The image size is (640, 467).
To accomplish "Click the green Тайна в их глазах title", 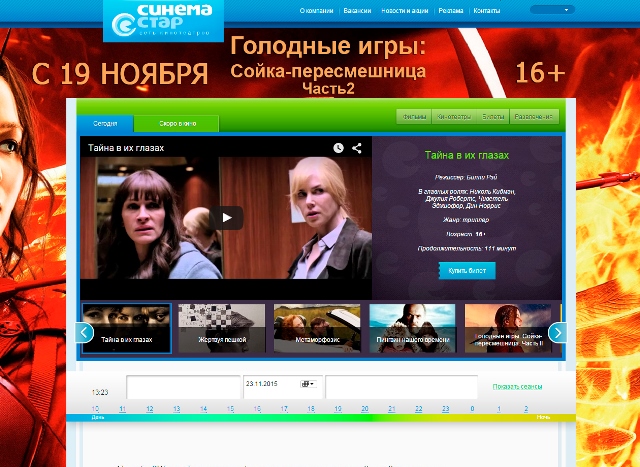I will [467, 155].
